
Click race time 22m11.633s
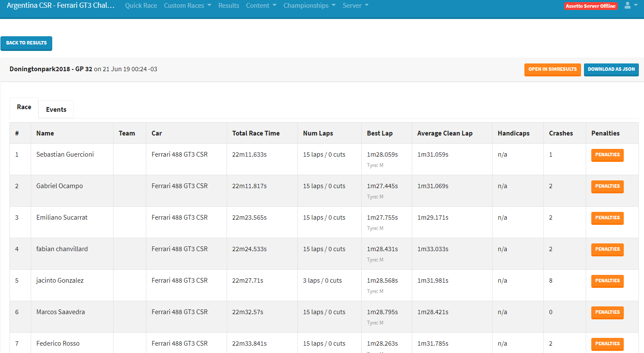(249, 154)
